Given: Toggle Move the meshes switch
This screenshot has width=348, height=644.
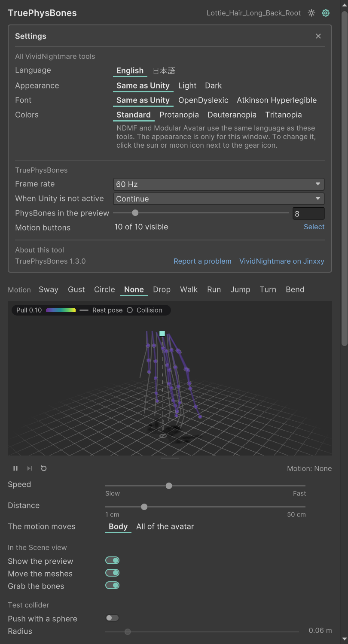Looking at the screenshot, I should (112, 573).
